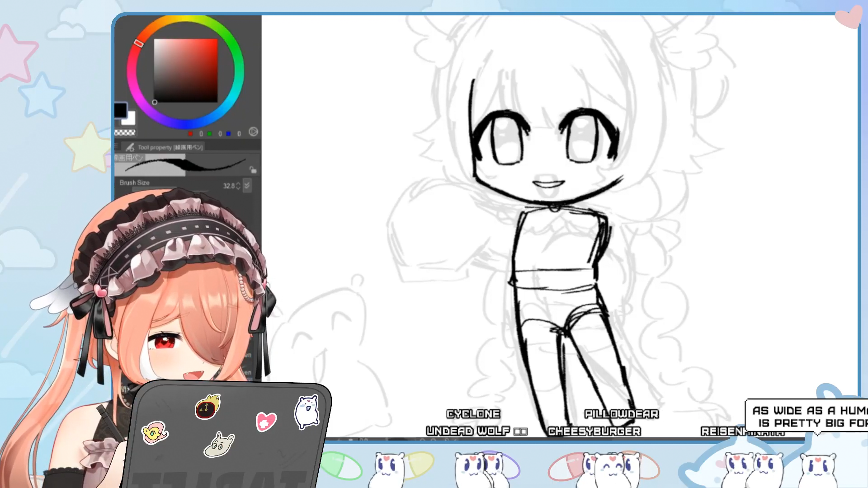This screenshot has width=868, height=488.
Task: Click the blue RGB value indicator
Action: (x=229, y=134)
